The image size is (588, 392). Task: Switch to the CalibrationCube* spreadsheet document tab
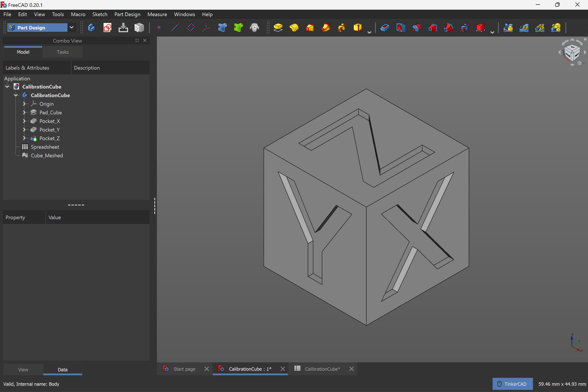point(322,369)
